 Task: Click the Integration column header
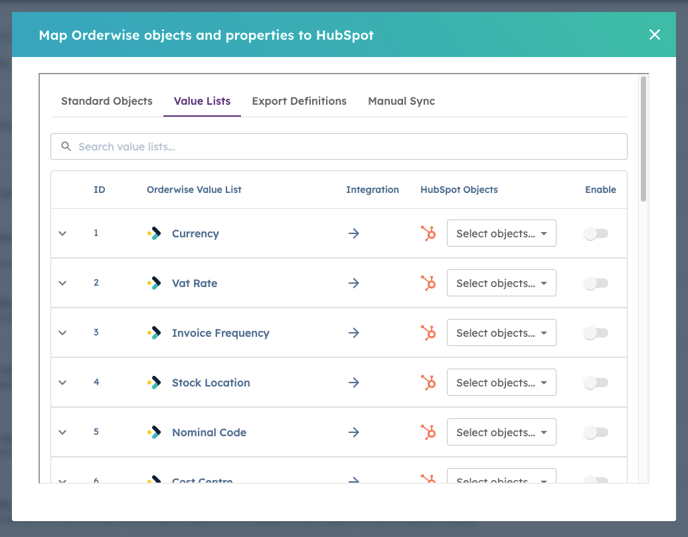coord(373,190)
